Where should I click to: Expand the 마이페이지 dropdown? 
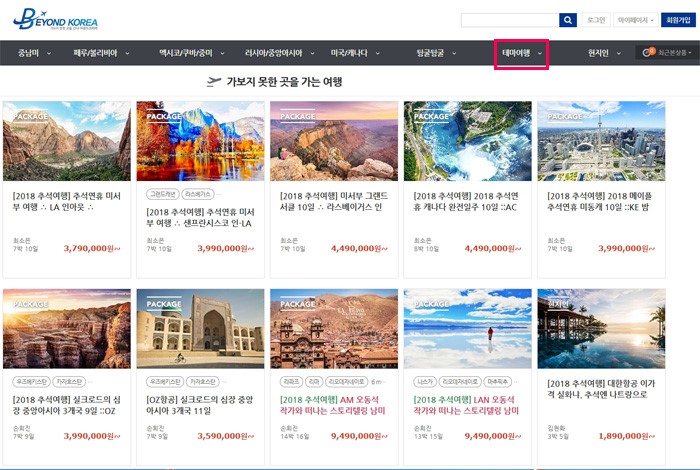click(635, 20)
